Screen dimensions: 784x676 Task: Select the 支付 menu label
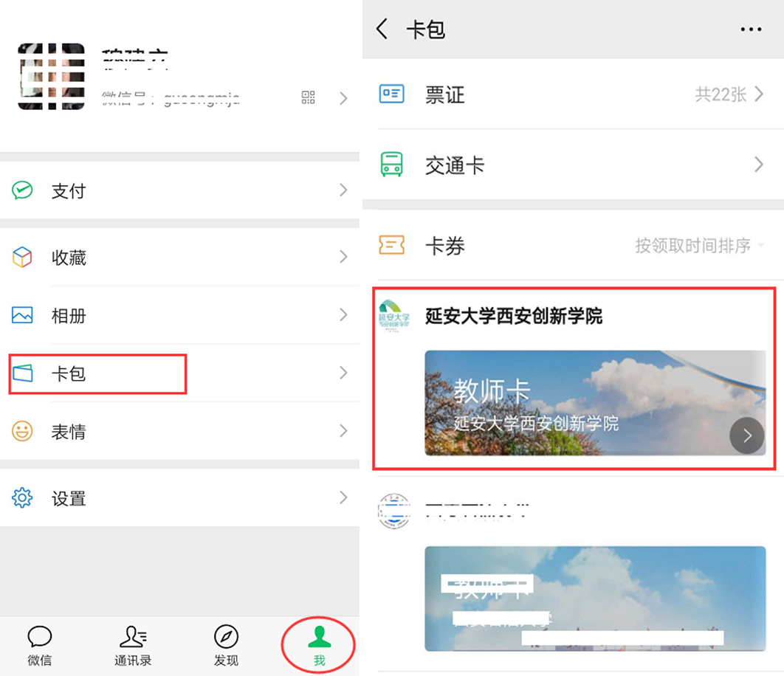coord(69,191)
